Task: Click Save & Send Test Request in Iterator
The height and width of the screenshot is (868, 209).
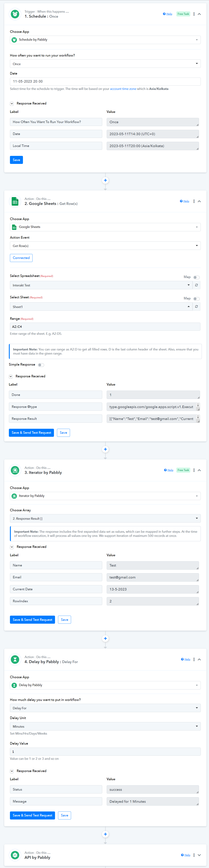Action: (32, 620)
